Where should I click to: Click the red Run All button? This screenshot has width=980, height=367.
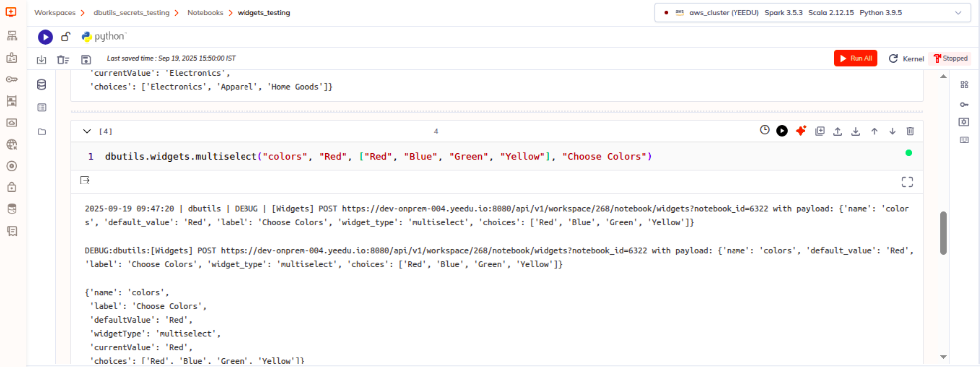(856, 58)
